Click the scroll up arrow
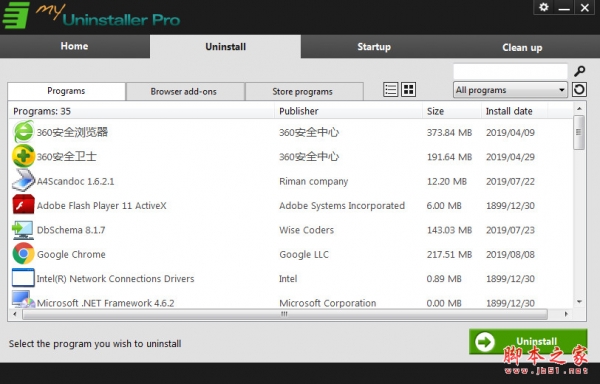Image resolution: width=600 pixels, height=384 pixels. click(579, 109)
